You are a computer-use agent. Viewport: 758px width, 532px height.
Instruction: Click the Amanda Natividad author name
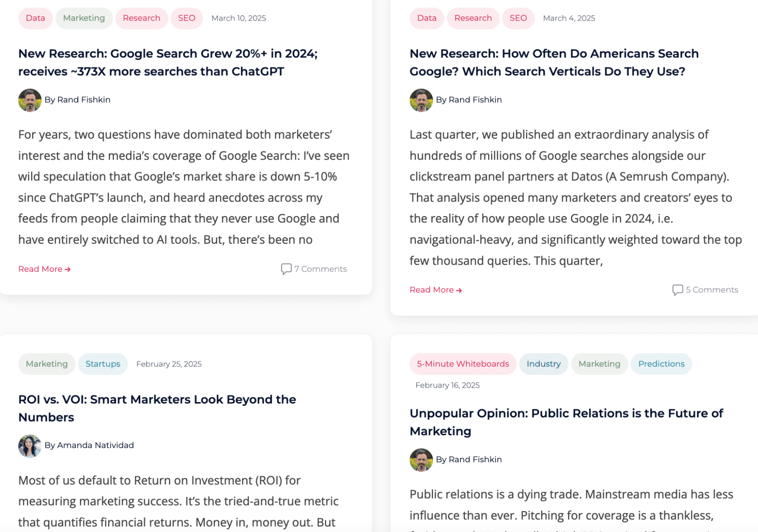[95, 445]
